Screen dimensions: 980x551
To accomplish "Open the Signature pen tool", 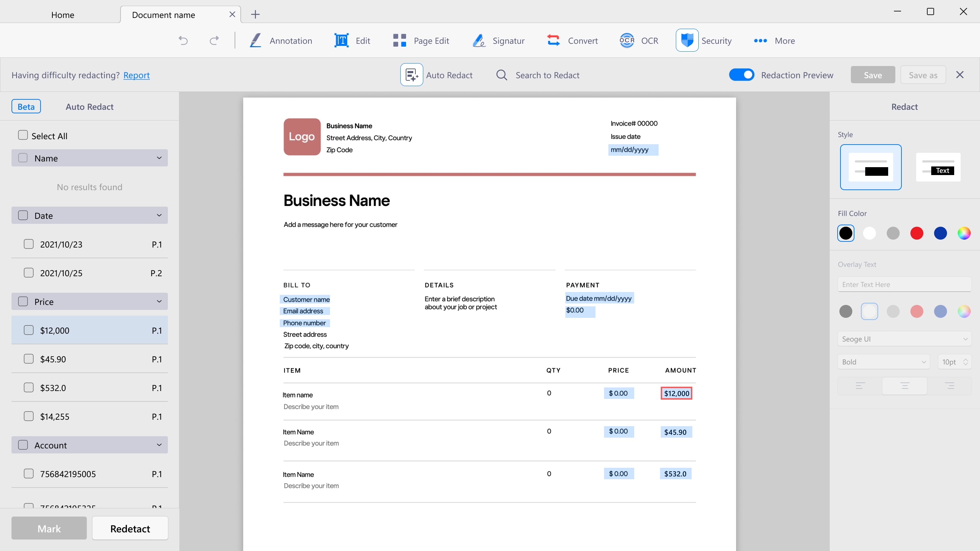I will [479, 40].
